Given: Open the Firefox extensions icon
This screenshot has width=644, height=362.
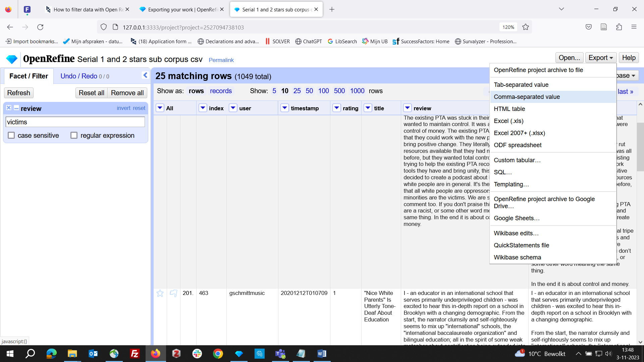Looking at the screenshot, I should click(x=619, y=27).
